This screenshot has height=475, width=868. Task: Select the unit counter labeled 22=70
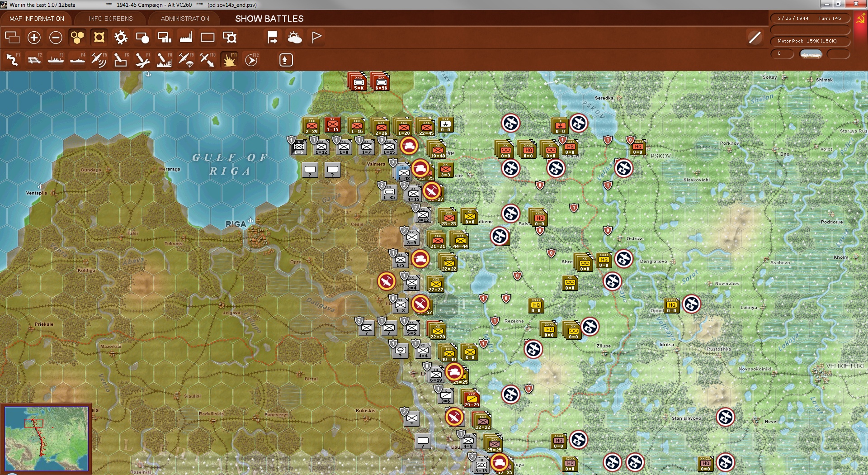point(437,332)
